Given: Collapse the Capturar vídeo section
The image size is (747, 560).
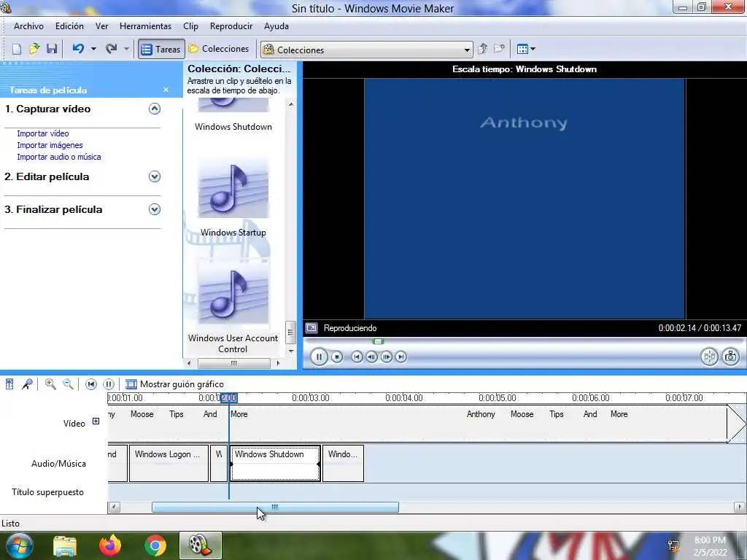Looking at the screenshot, I should pyautogui.click(x=155, y=109).
